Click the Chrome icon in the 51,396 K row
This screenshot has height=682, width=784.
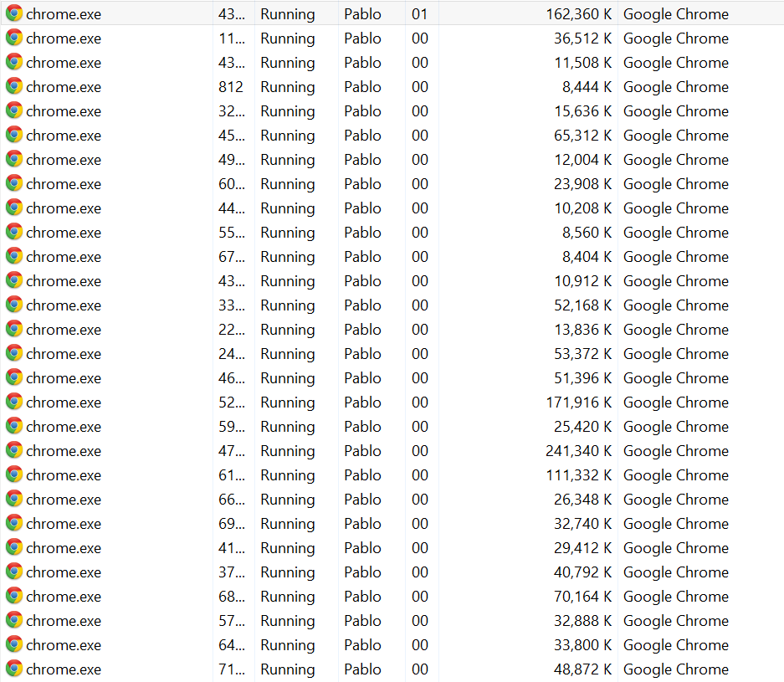coord(14,377)
